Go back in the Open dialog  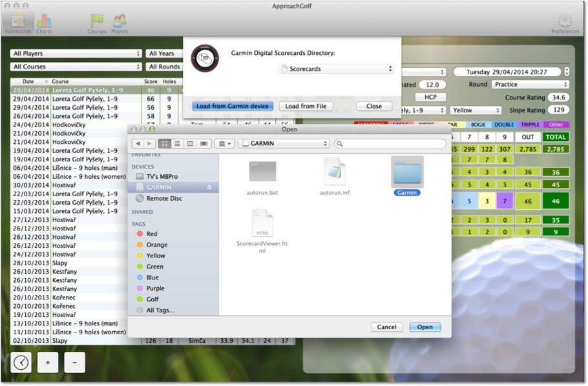pyautogui.click(x=138, y=143)
